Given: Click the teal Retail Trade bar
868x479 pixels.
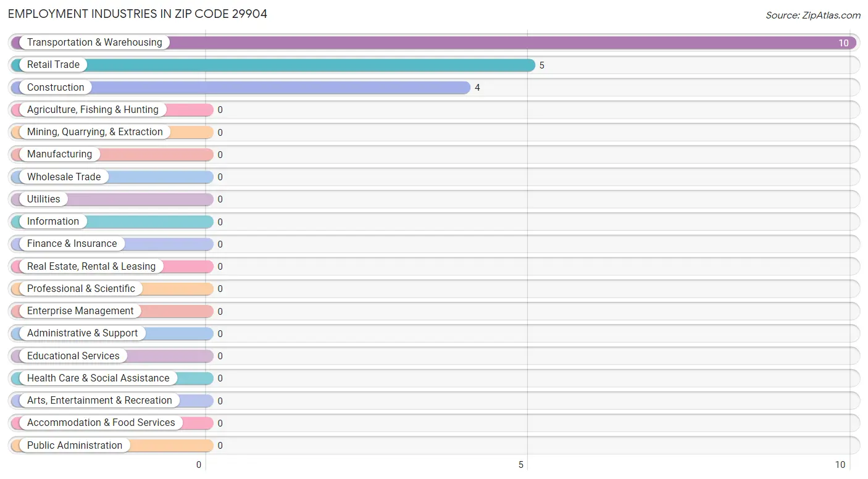Looking at the screenshot, I should pyautogui.click(x=273, y=65).
